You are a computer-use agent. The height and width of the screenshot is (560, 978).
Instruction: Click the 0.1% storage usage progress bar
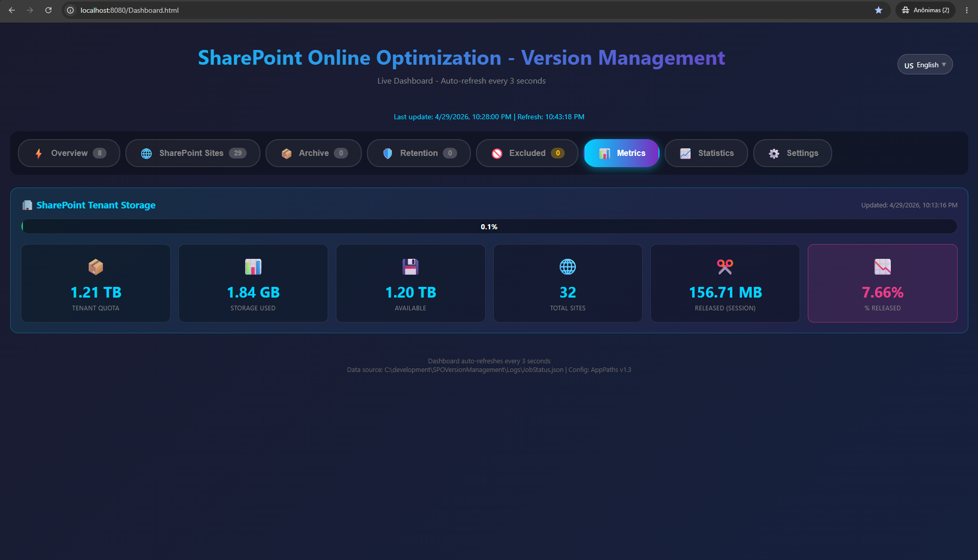click(x=489, y=227)
